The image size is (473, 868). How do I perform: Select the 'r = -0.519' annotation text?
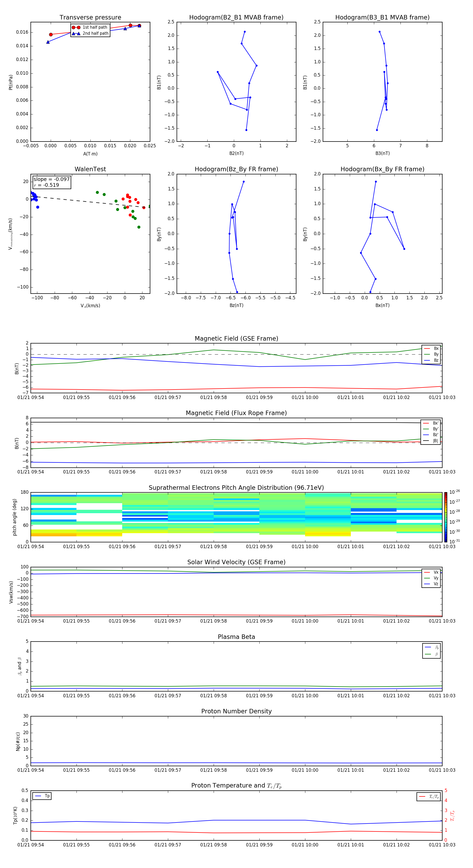(x=47, y=185)
